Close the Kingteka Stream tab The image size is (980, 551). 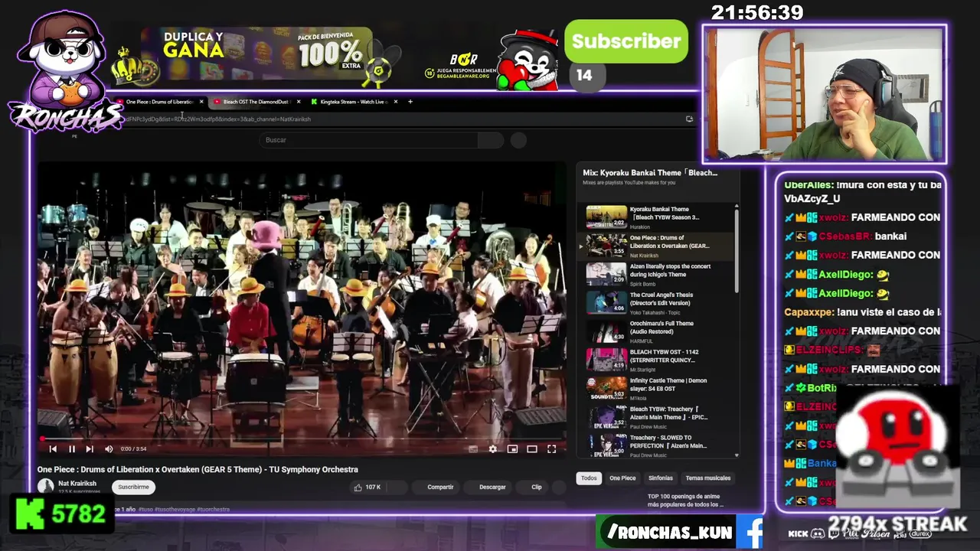coord(395,102)
